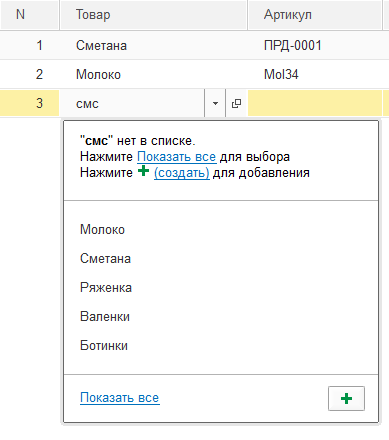Open the dropdown arrow in the смс field
389x440 pixels.
coord(215,103)
